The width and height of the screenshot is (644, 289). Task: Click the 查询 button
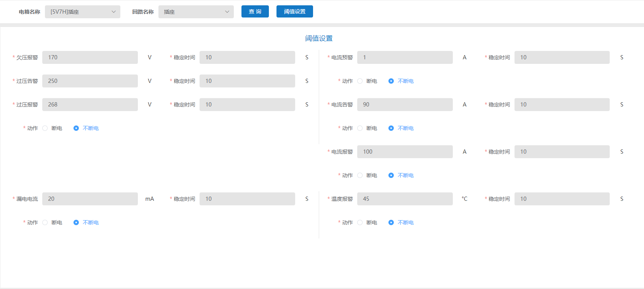(255, 11)
